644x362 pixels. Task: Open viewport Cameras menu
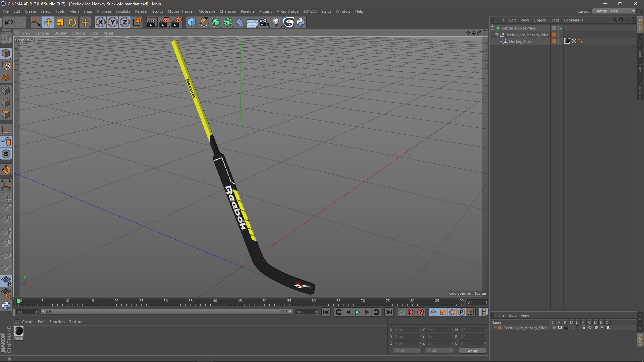[x=42, y=33]
